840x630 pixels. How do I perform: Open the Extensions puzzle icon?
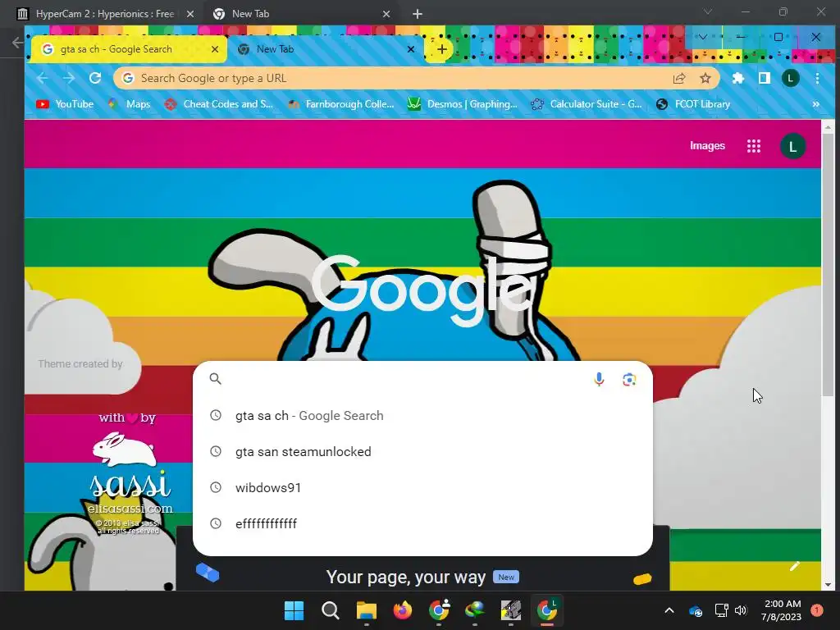tap(738, 78)
